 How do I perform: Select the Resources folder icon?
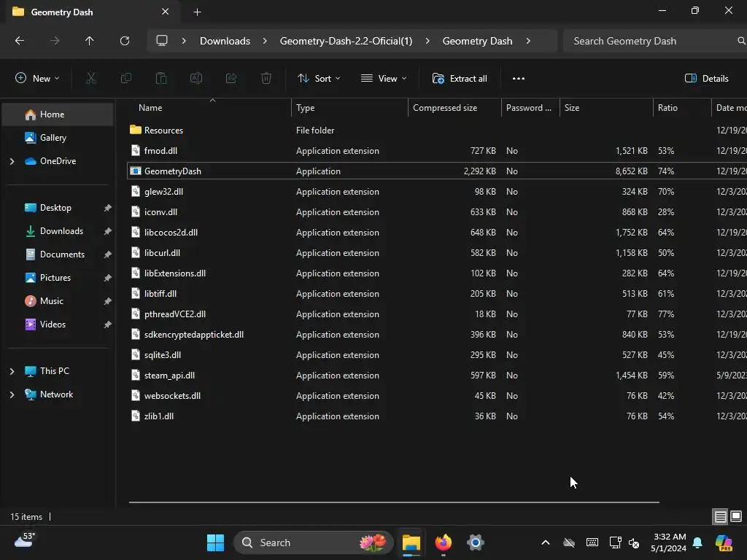pyautogui.click(x=136, y=130)
